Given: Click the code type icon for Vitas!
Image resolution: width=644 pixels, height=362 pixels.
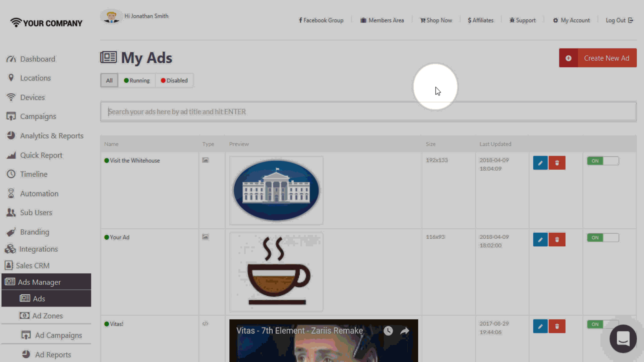Looking at the screenshot, I should tap(205, 324).
